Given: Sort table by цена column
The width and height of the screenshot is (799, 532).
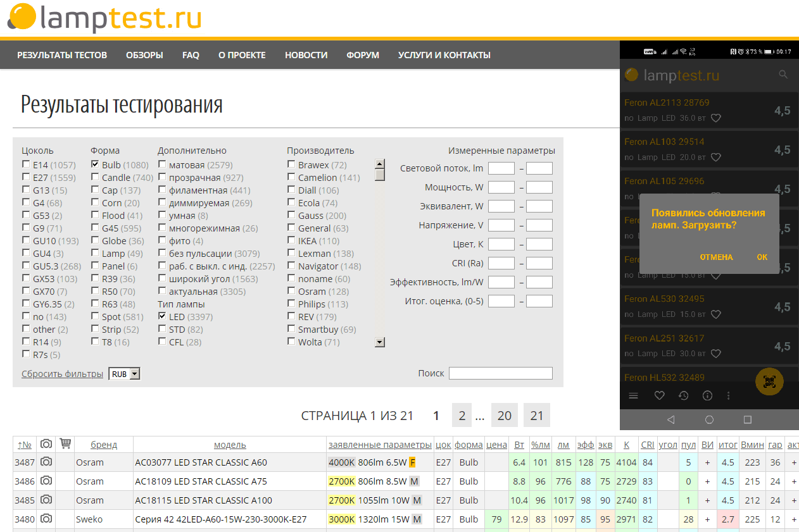Looking at the screenshot, I should [x=496, y=445].
